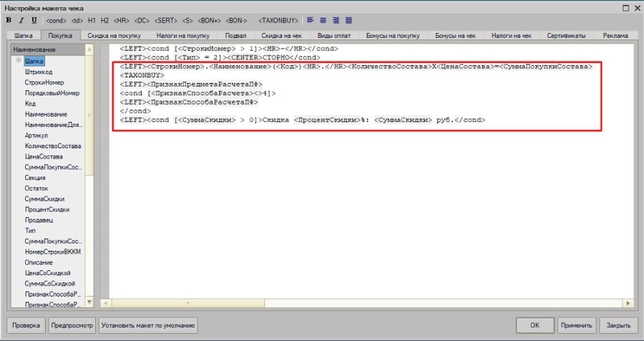Align text center icon

coord(323,20)
